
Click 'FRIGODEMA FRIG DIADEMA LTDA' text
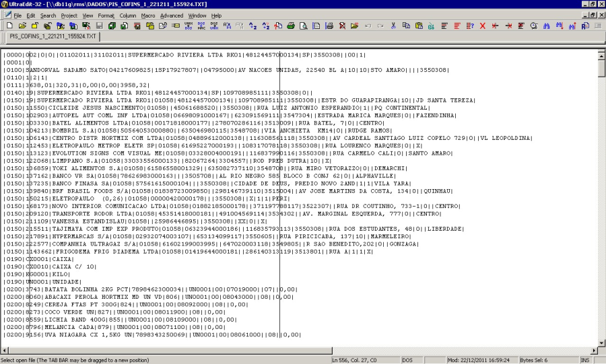[x=107, y=252]
